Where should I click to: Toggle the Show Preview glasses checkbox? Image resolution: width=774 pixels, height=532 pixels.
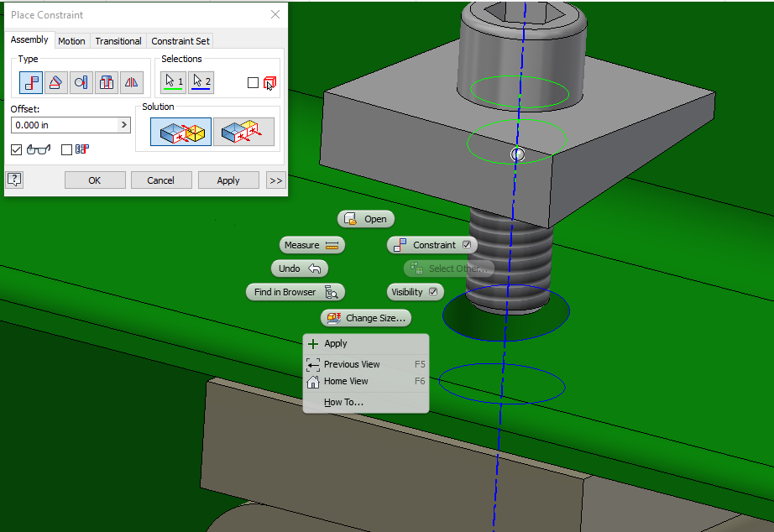(x=15, y=149)
